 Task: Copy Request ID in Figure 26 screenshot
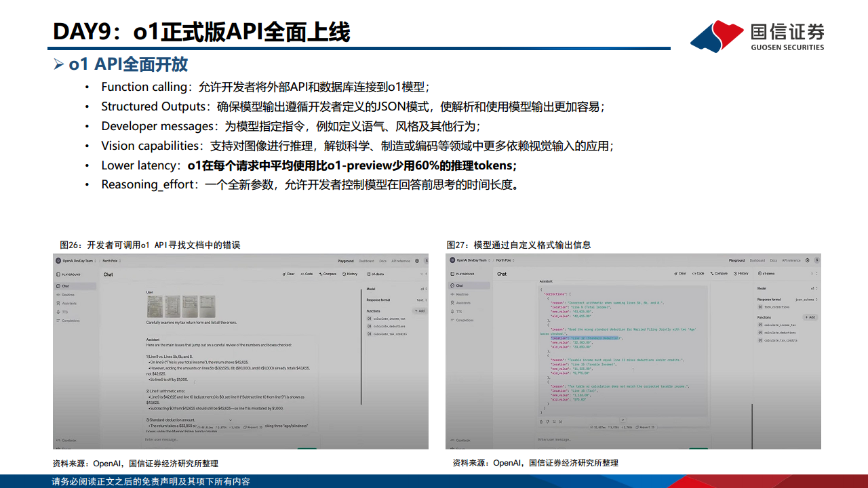253,427
